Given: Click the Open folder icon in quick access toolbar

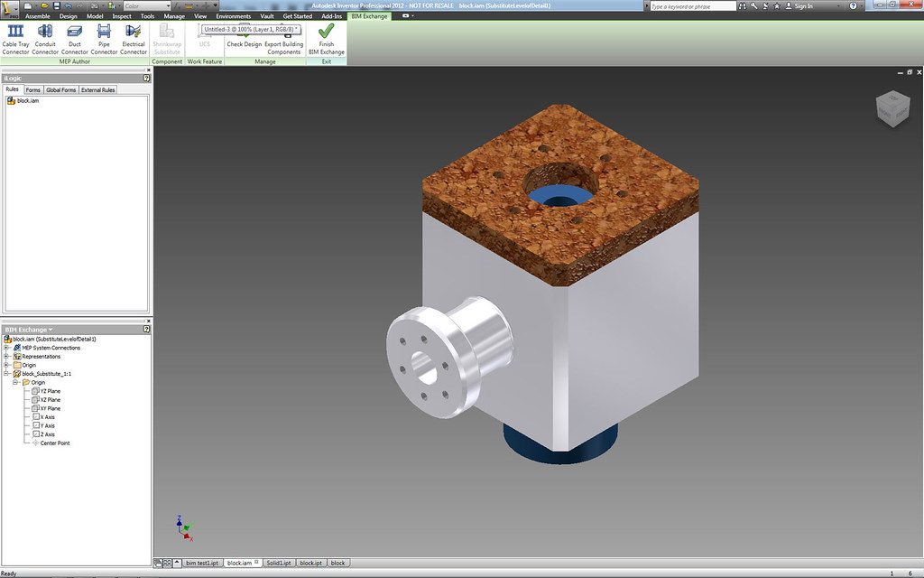Looking at the screenshot, I should click(44, 6).
